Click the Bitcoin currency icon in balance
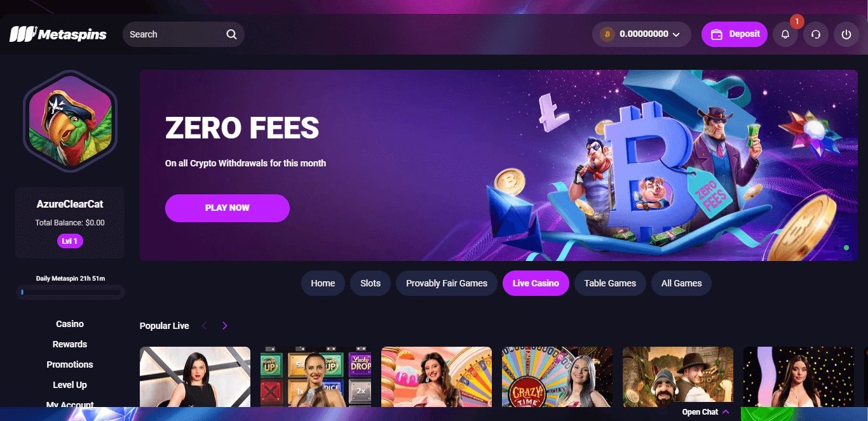 607,34
